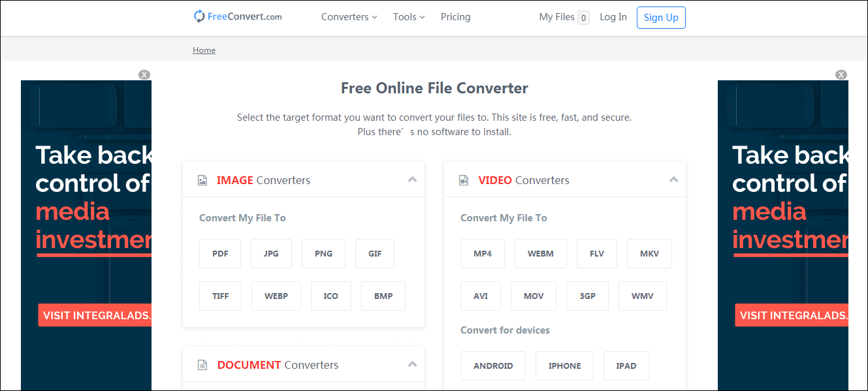Collapse the DOCUMENT Converters panel
868x391 pixels.
(x=412, y=364)
